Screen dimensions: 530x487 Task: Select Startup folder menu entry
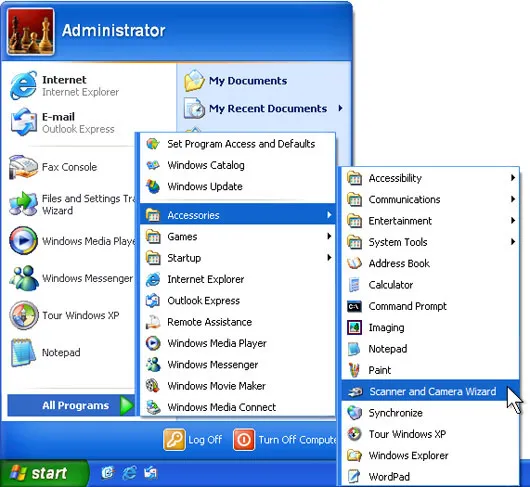point(238,258)
